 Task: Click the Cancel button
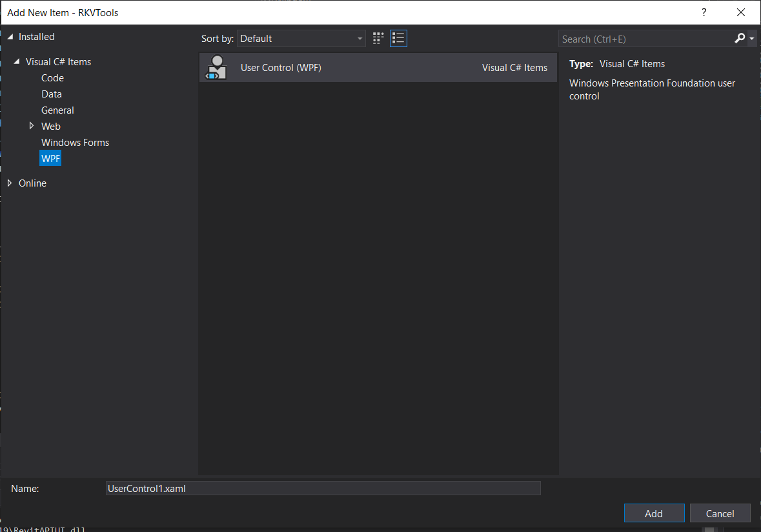pos(720,513)
